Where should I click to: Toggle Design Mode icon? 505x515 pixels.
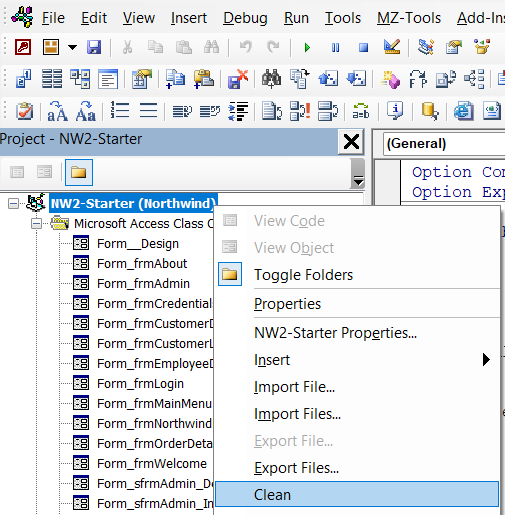[x=392, y=47]
